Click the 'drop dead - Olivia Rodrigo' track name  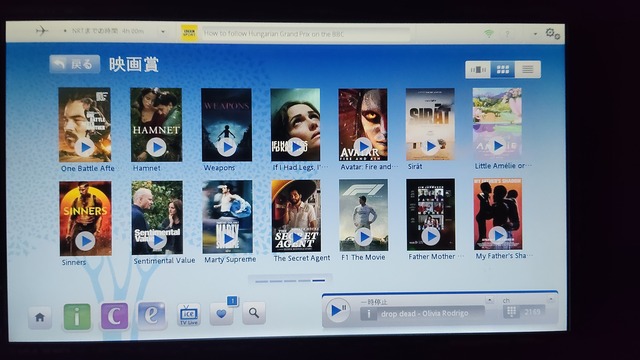424,313
